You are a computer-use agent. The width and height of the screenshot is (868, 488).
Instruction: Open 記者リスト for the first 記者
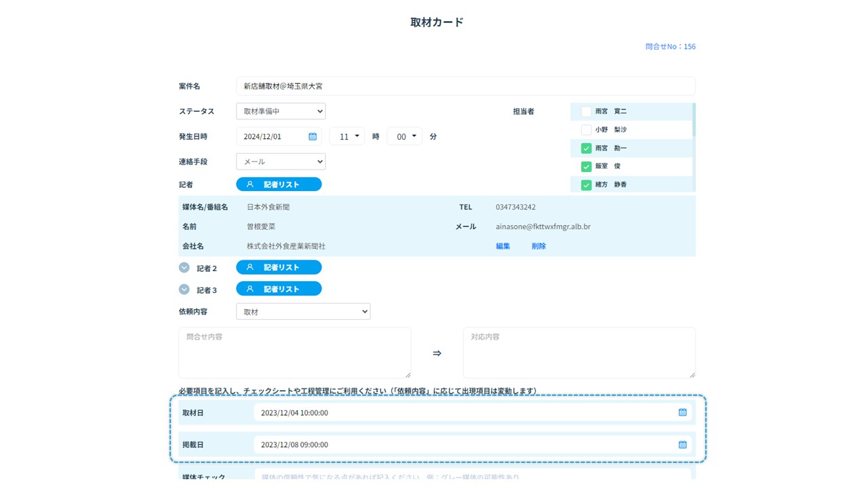click(279, 184)
